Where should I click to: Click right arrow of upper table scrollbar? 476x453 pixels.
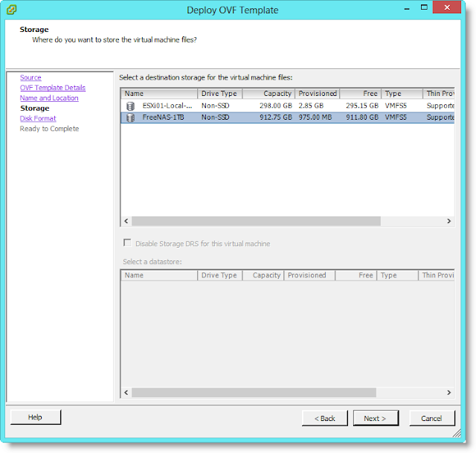[x=448, y=221]
